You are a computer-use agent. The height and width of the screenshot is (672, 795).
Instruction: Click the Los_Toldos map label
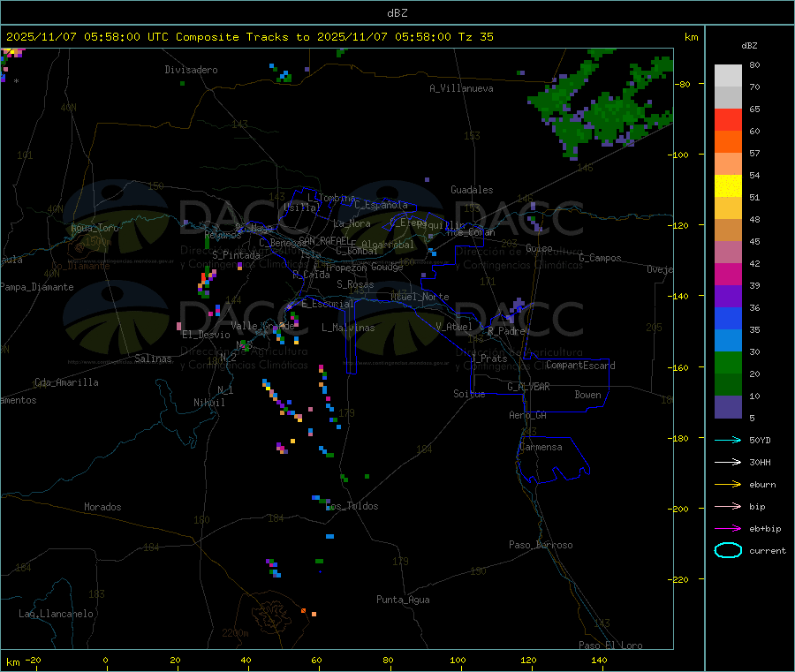click(x=352, y=506)
